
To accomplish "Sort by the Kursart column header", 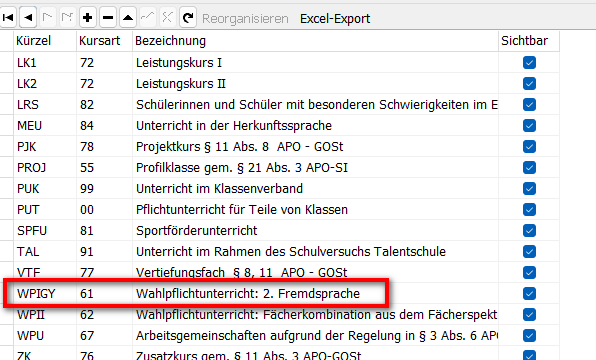I will click(x=105, y=41).
